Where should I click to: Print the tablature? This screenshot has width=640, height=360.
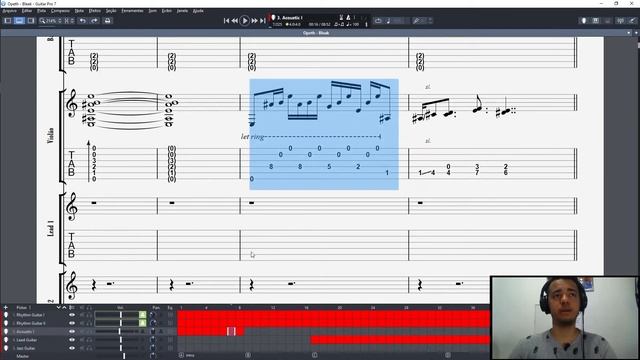tap(108, 20)
